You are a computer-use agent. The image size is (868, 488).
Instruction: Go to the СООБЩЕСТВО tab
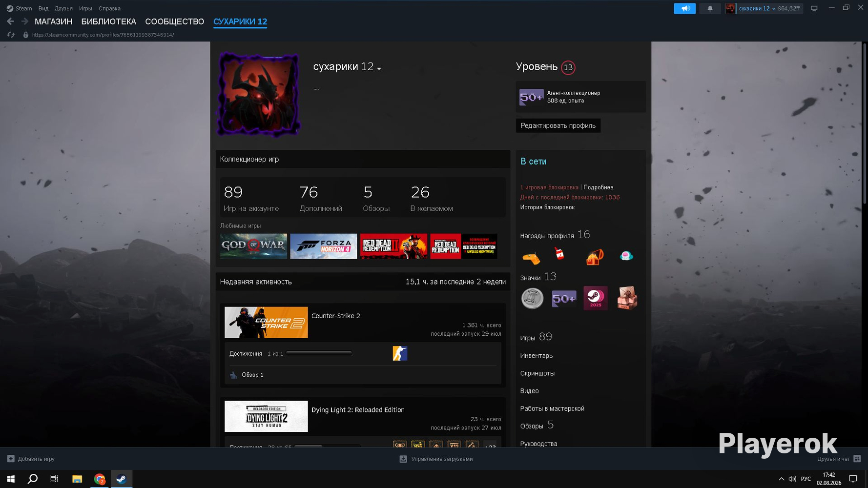pyautogui.click(x=174, y=21)
